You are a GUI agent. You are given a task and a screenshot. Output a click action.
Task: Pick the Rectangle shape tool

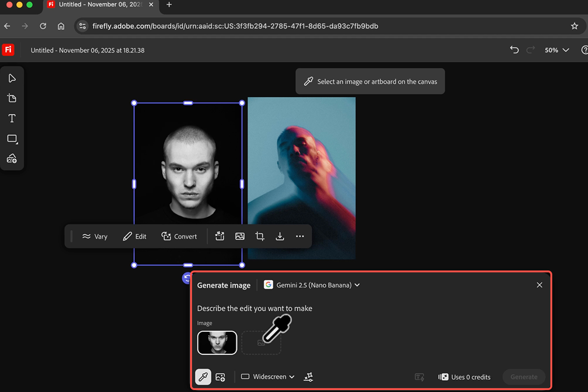pyautogui.click(x=12, y=139)
